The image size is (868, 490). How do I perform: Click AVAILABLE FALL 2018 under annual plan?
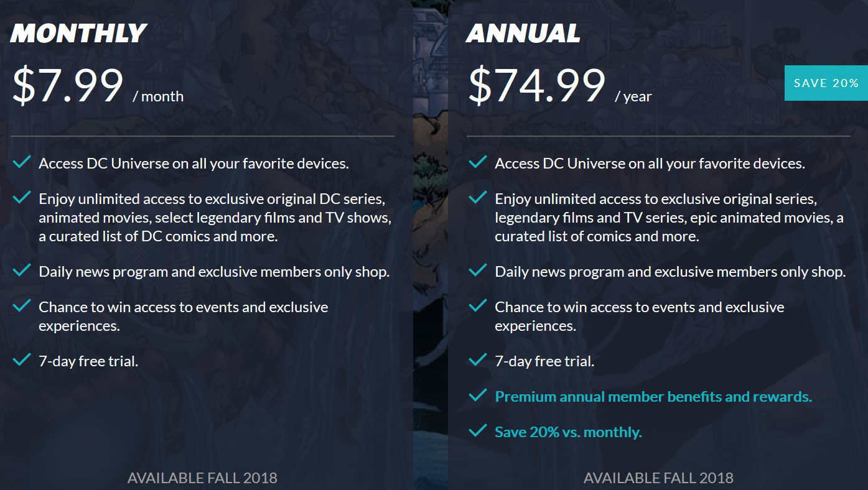tap(658, 478)
